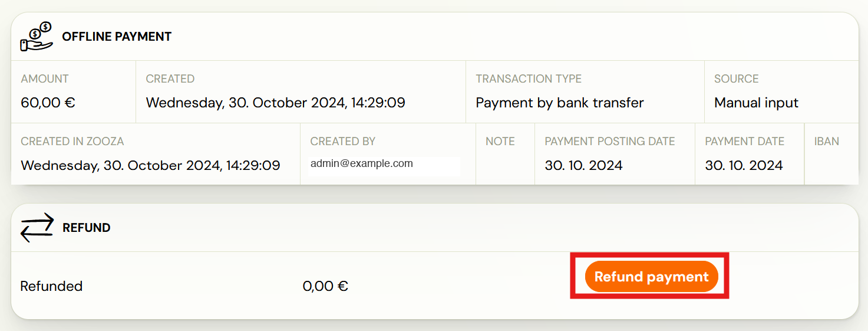This screenshot has height=331, width=868.
Task: Click the admin@example.com creator email
Action: [361, 164]
